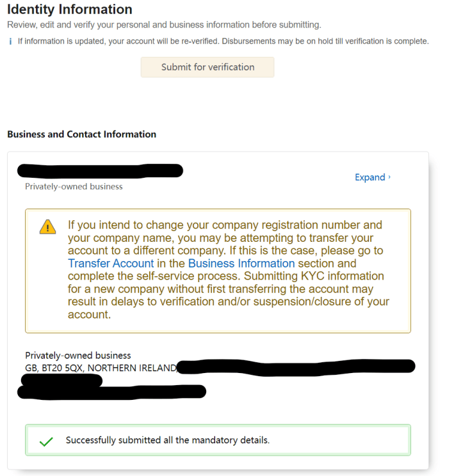Click the disbursements on hold notice text
The image size is (463, 476).
(223, 42)
